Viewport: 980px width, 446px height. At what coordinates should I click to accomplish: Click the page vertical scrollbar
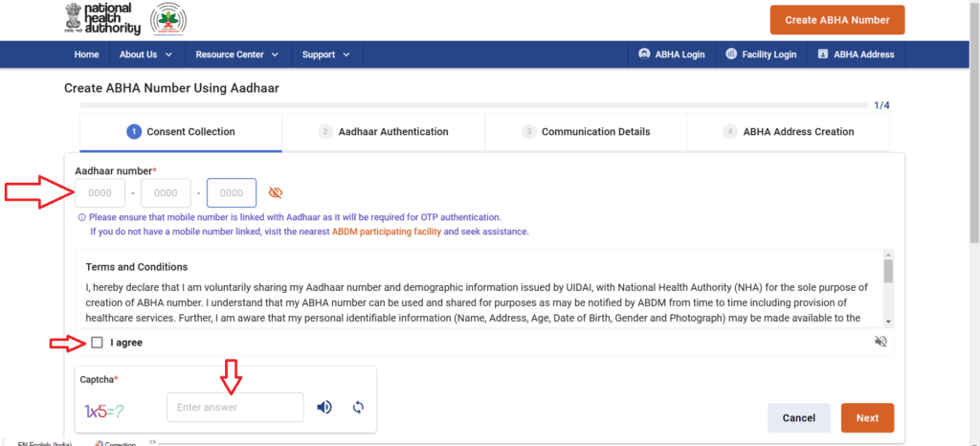[974, 122]
